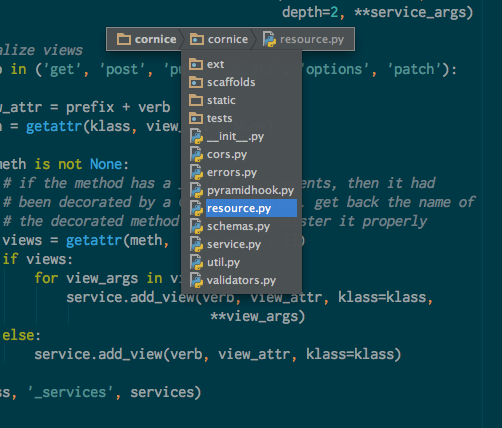Click the 'if views:' statement
The height and width of the screenshot is (428, 502).
tap(37, 259)
